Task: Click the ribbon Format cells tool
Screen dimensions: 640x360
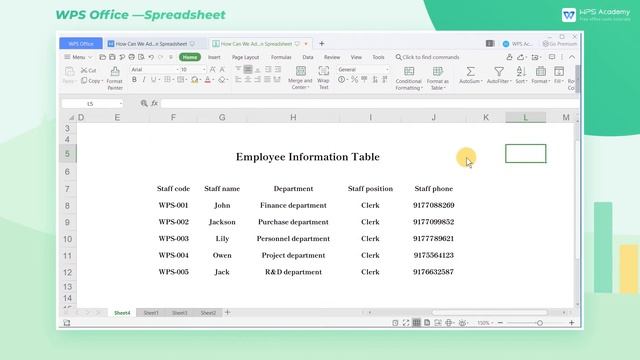Action: tap(540, 75)
